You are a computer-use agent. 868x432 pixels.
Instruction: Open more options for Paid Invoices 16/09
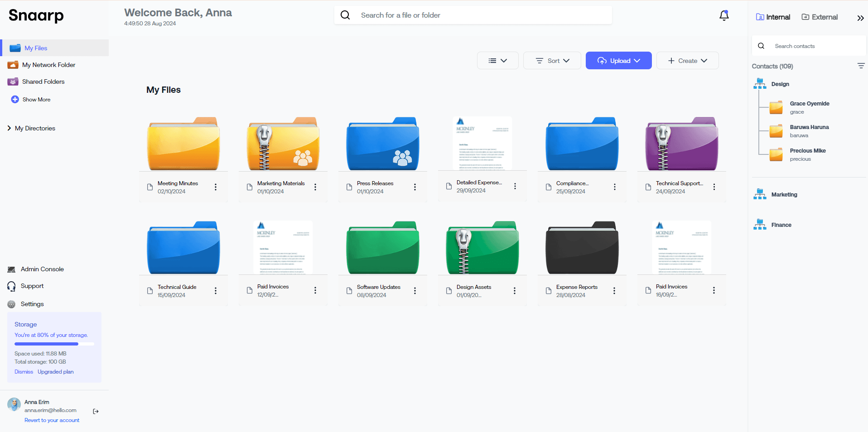[714, 290]
